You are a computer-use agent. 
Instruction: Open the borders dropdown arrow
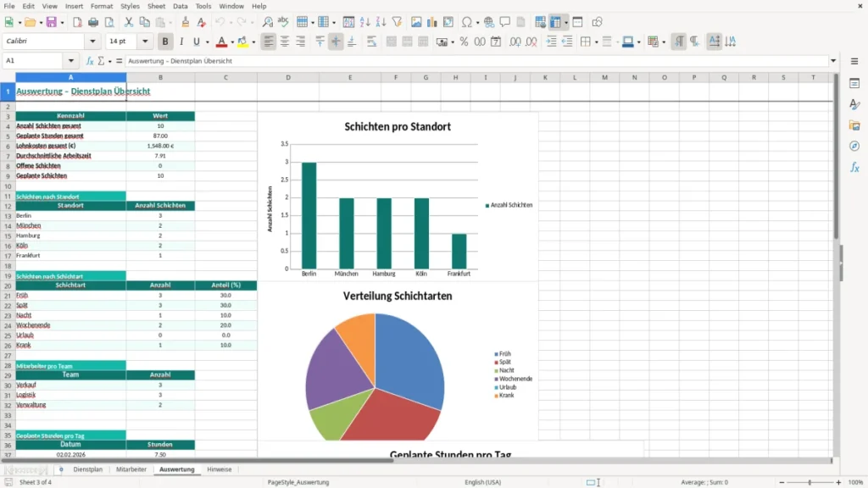596,42
